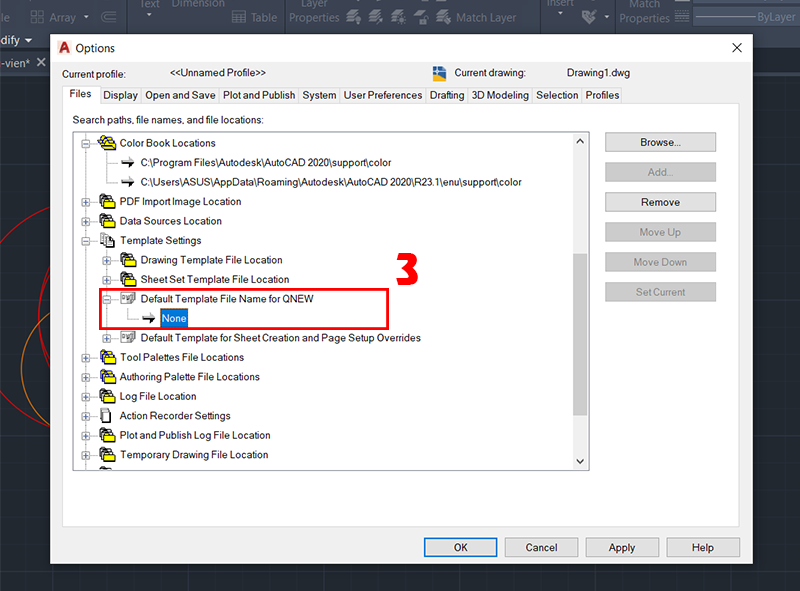Expand the Plot and Publish Log File Location node
The width and height of the screenshot is (800, 591).
coord(86,436)
